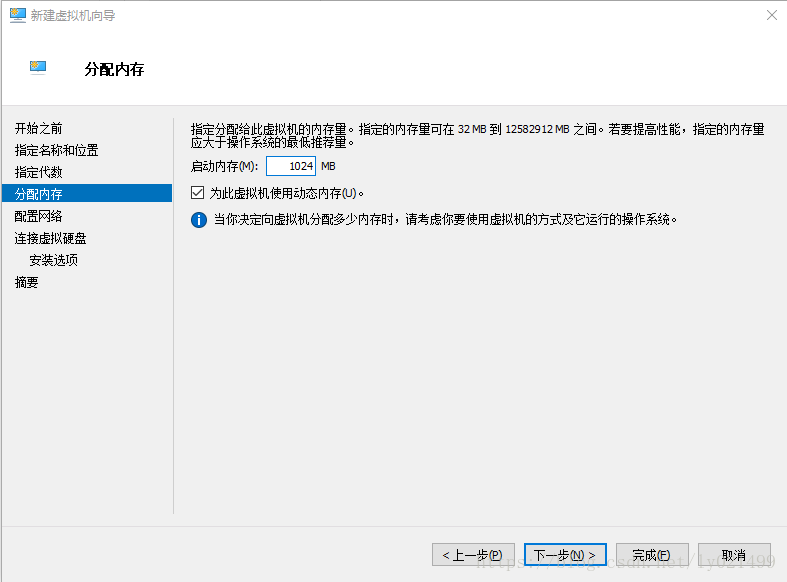Click the monitor icon beside 分配内存 heading
This screenshot has width=787, height=582.
38,67
